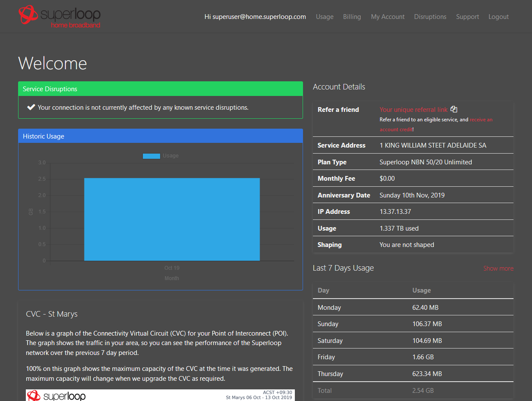Open 'Your unique referral link'

(414, 109)
